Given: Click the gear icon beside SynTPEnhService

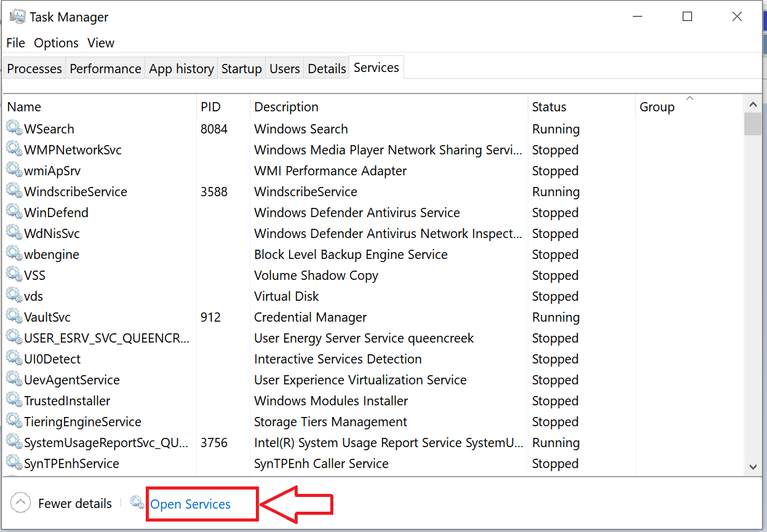Looking at the screenshot, I should pyautogui.click(x=14, y=463).
